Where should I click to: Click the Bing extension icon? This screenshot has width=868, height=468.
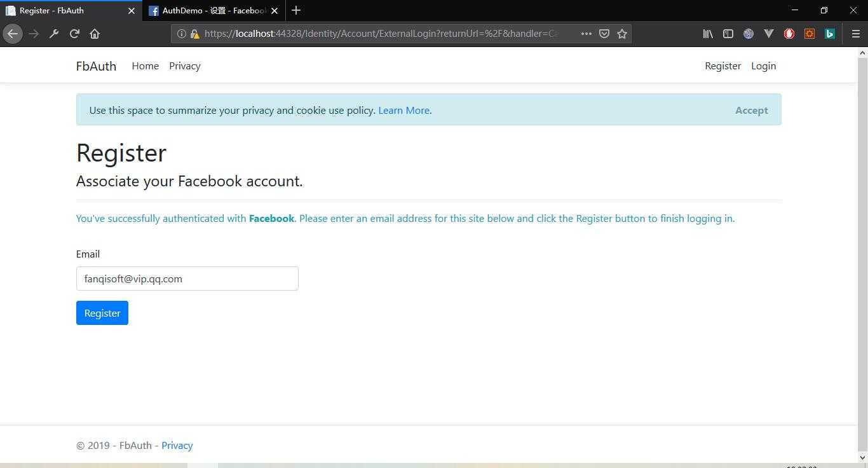(830, 34)
